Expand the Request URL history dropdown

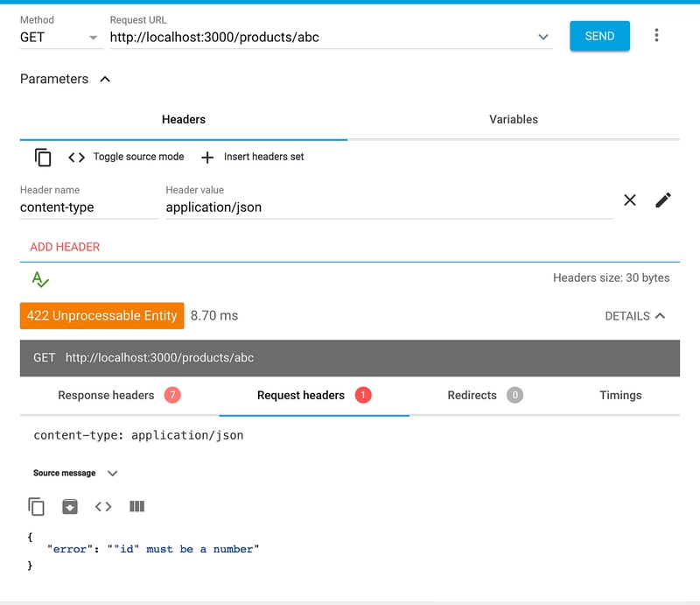tap(542, 37)
